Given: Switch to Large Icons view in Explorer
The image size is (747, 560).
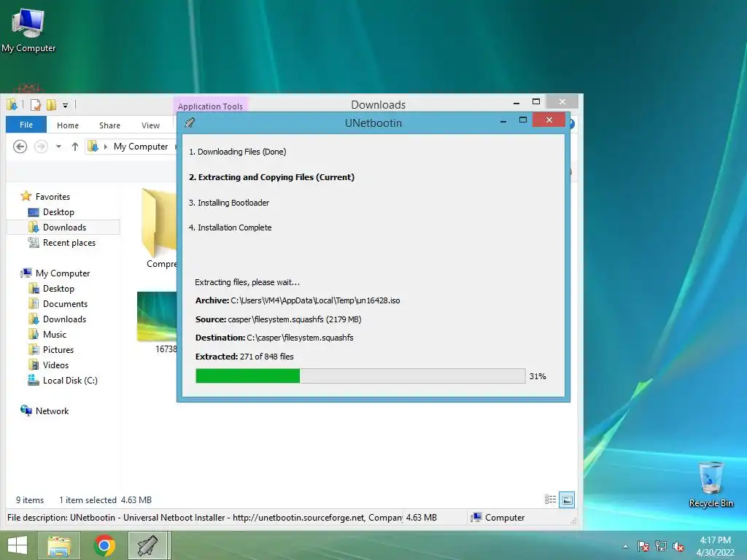Looking at the screenshot, I should 567,499.
